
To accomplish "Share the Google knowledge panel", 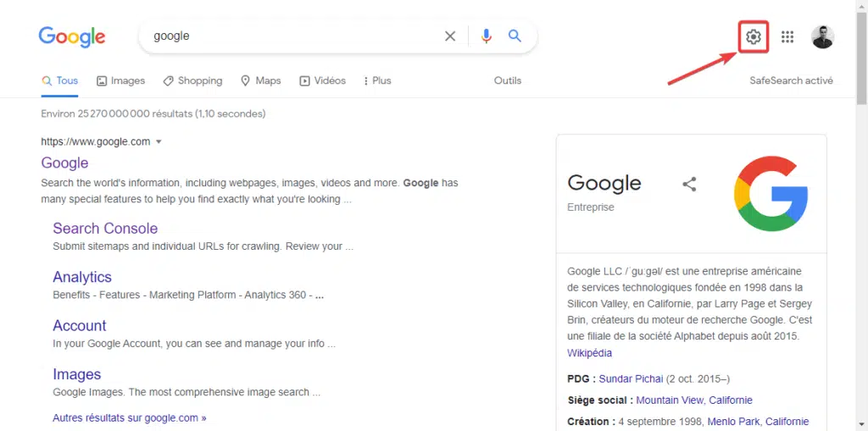I will tap(689, 185).
